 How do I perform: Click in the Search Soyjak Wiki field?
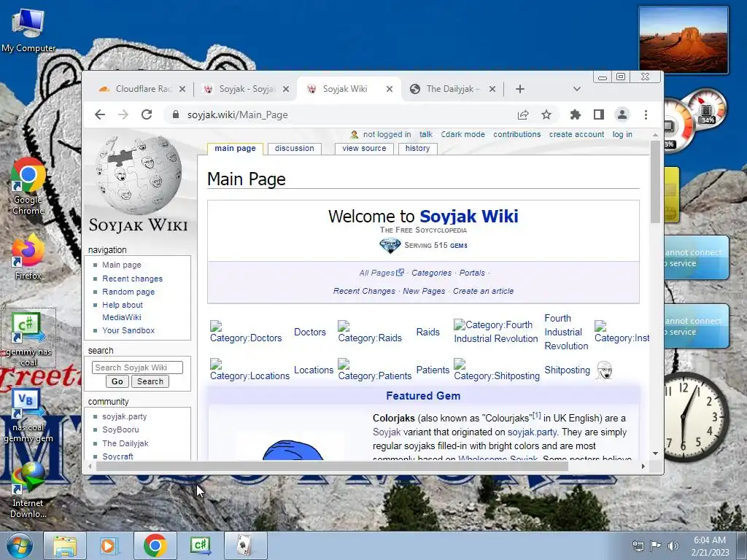pyautogui.click(x=137, y=367)
